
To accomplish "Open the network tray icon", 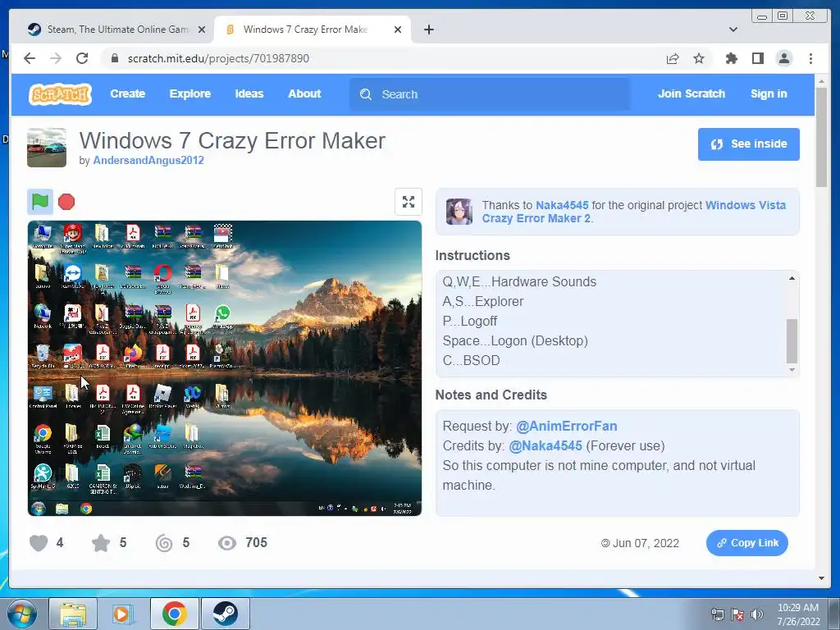I will pos(717,614).
